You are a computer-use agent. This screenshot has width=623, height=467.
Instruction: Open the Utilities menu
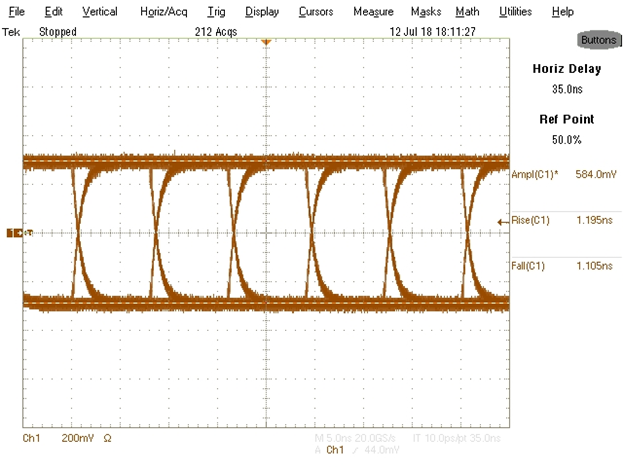[x=515, y=11]
